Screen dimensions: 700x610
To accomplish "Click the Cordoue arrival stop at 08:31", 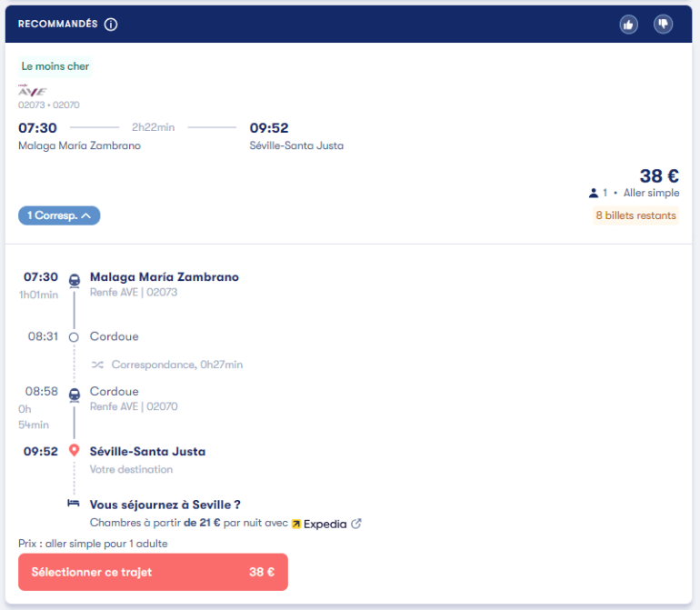I will pyautogui.click(x=114, y=336).
